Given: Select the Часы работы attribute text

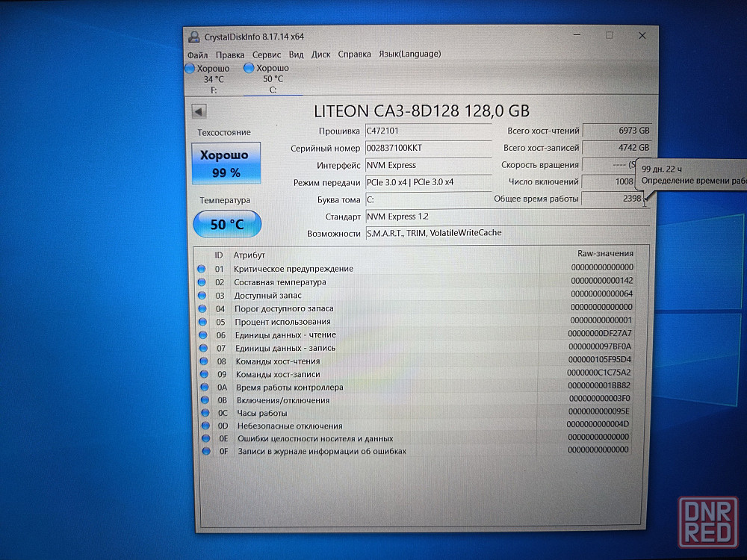Looking at the screenshot, I should (262, 413).
